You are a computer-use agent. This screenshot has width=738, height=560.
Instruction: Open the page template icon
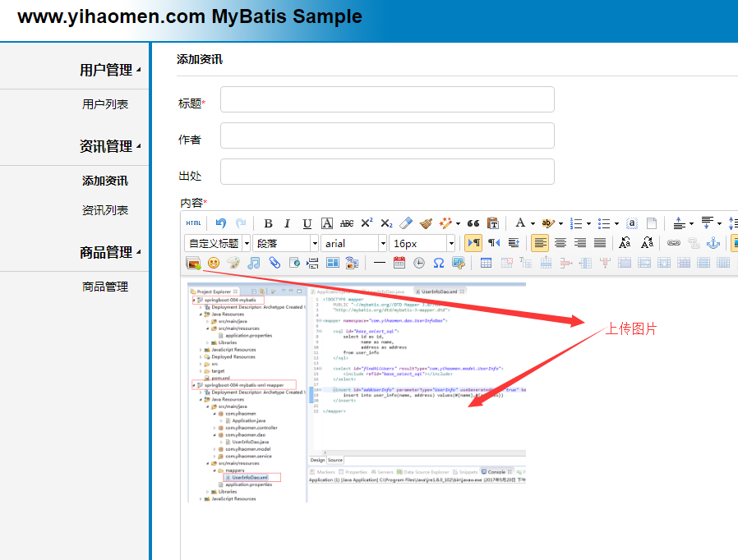tap(333, 263)
